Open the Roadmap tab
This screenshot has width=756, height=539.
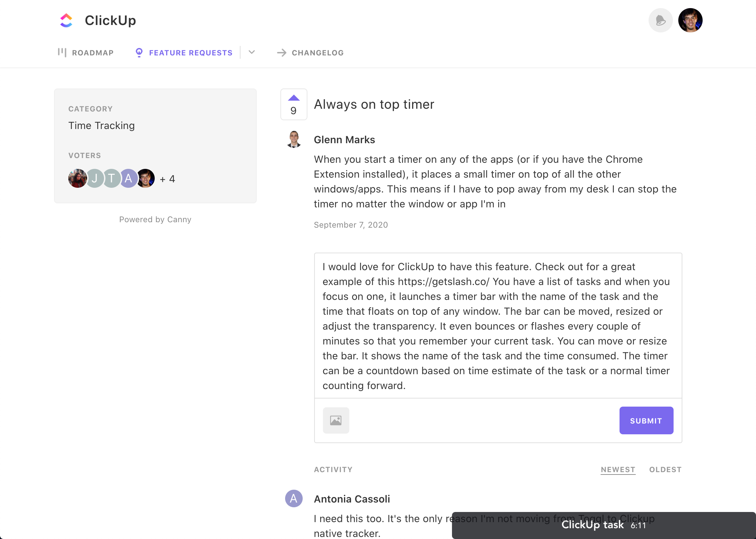pos(86,53)
